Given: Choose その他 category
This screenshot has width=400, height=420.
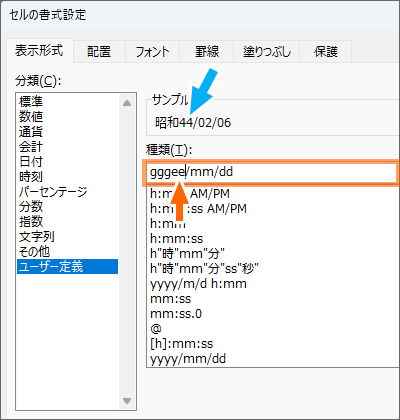Looking at the screenshot, I should [x=67, y=251].
